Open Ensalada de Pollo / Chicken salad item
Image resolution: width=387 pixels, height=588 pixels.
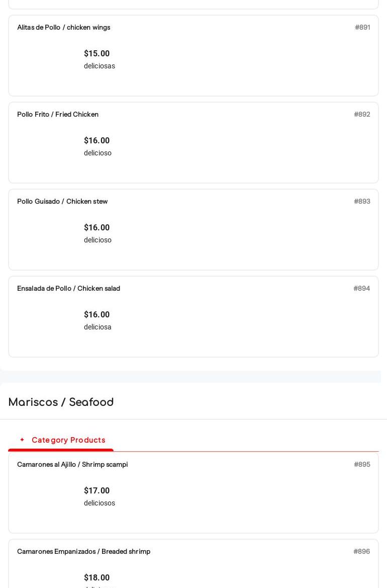click(x=69, y=289)
